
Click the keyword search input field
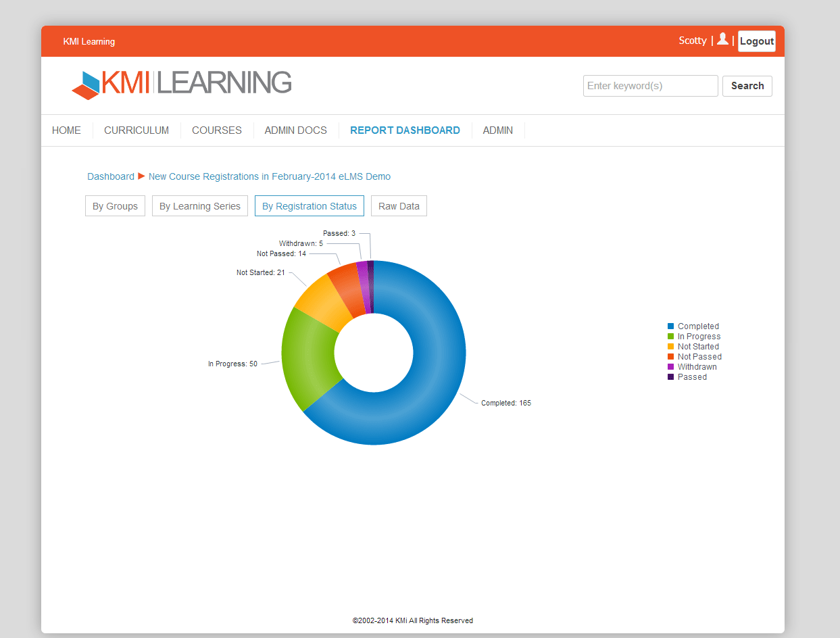pyautogui.click(x=650, y=86)
